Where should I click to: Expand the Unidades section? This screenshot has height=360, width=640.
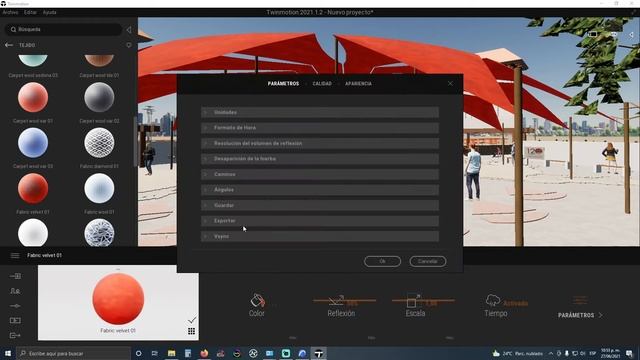click(x=320, y=112)
